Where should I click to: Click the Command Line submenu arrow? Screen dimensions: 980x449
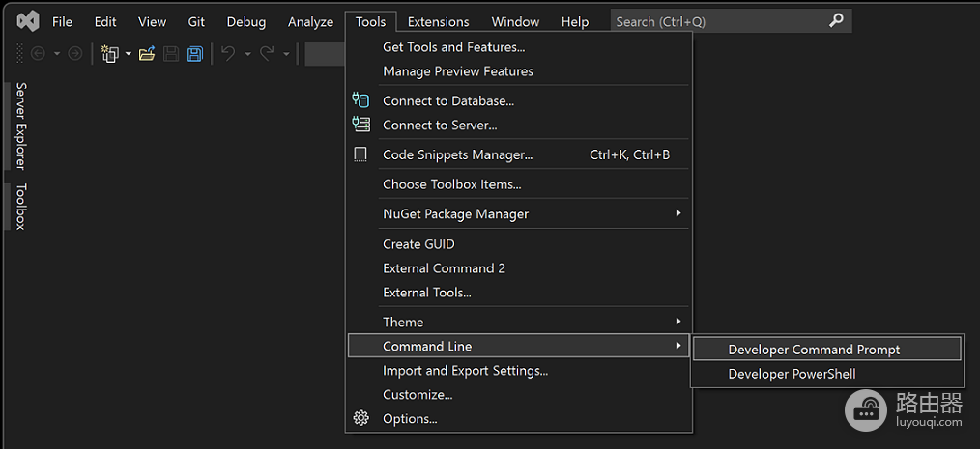coord(678,346)
